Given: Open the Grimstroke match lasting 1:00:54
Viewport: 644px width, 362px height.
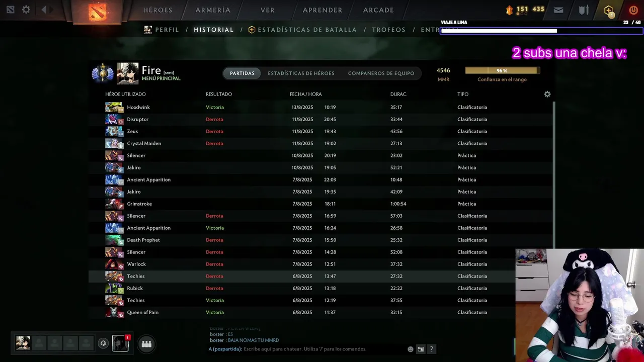Looking at the screenshot, I should pos(320,204).
